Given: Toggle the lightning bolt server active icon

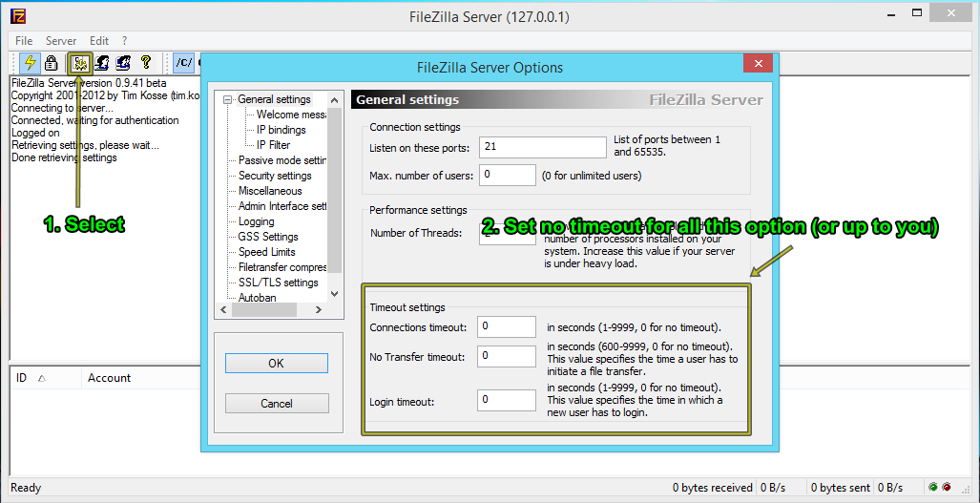Looking at the screenshot, I should (x=30, y=62).
